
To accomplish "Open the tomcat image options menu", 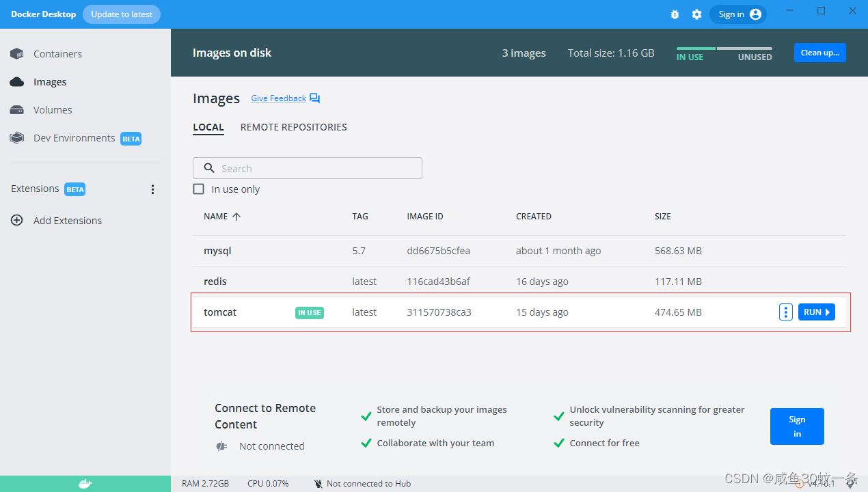I will point(785,312).
